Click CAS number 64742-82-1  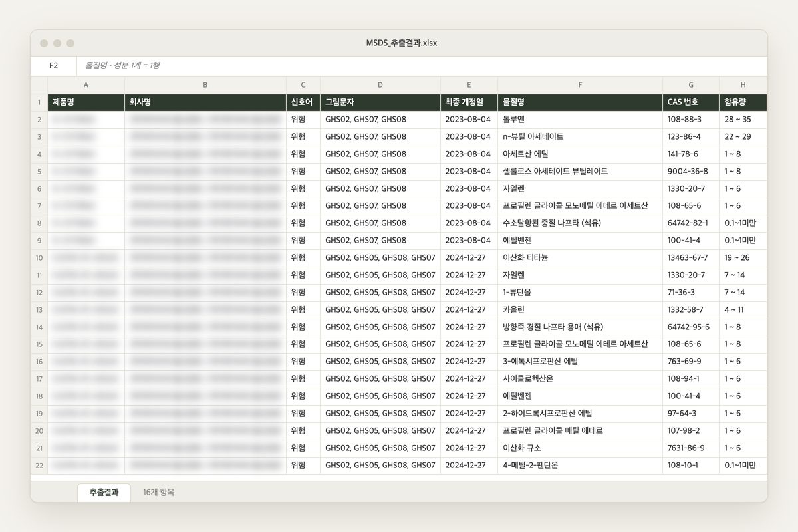[x=691, y=223]
